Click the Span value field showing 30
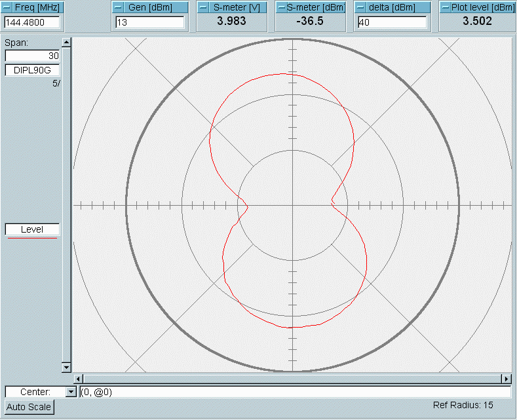Screen dimensions: 517x420 32,56
